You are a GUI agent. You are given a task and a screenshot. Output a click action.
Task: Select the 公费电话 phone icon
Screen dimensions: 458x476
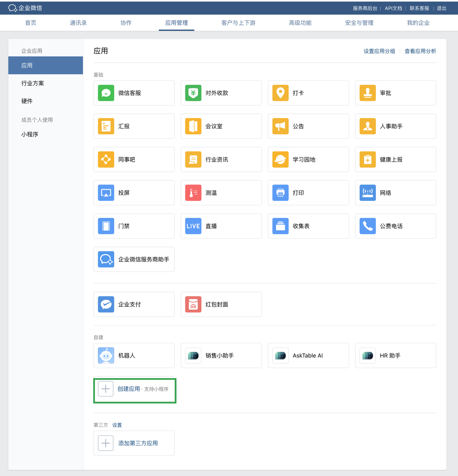[368, 226]
